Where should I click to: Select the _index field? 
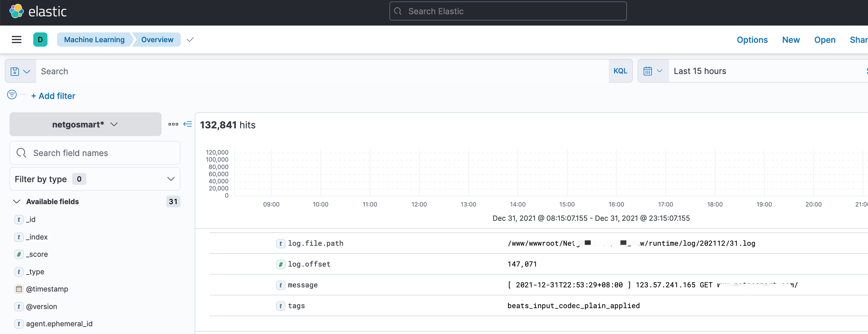(x=37, y=237)
